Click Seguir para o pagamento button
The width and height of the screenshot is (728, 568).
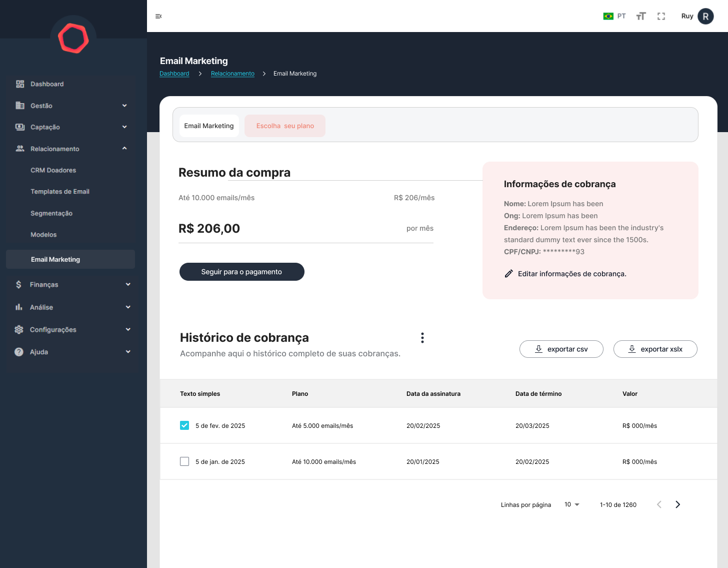(241, 272)
